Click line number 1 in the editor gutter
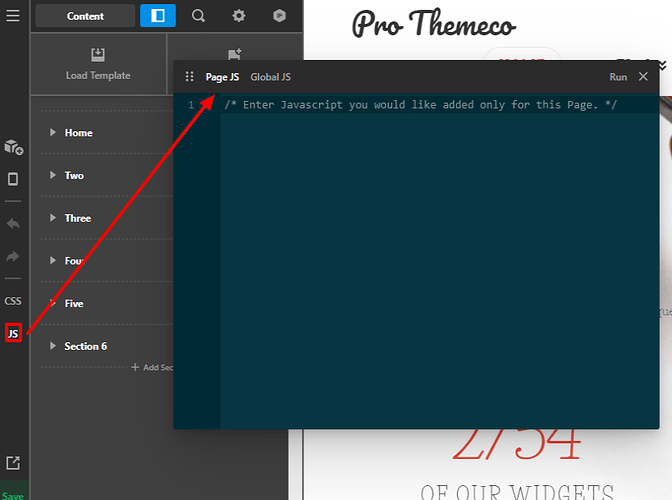Screen dimensions: 672x500 coord(191,105)
